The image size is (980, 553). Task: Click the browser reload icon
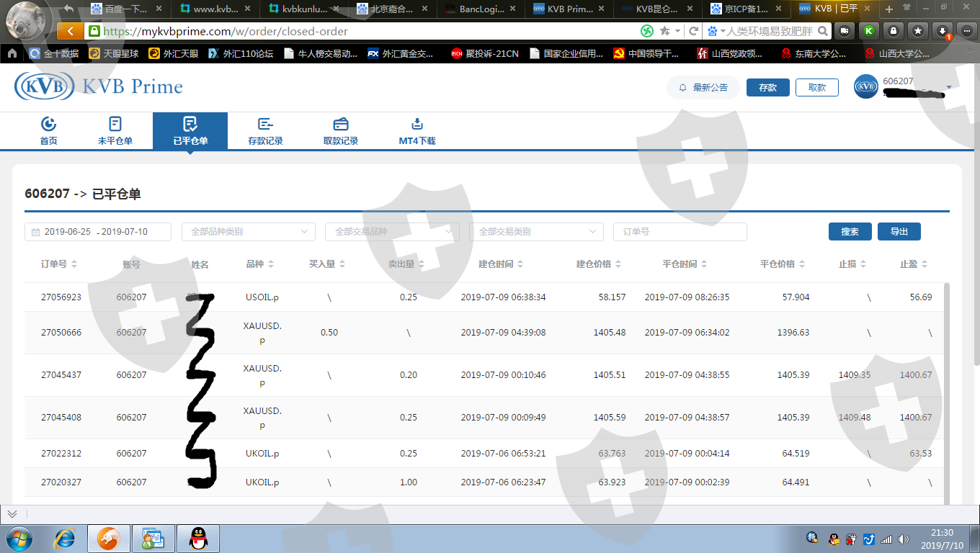693,31
